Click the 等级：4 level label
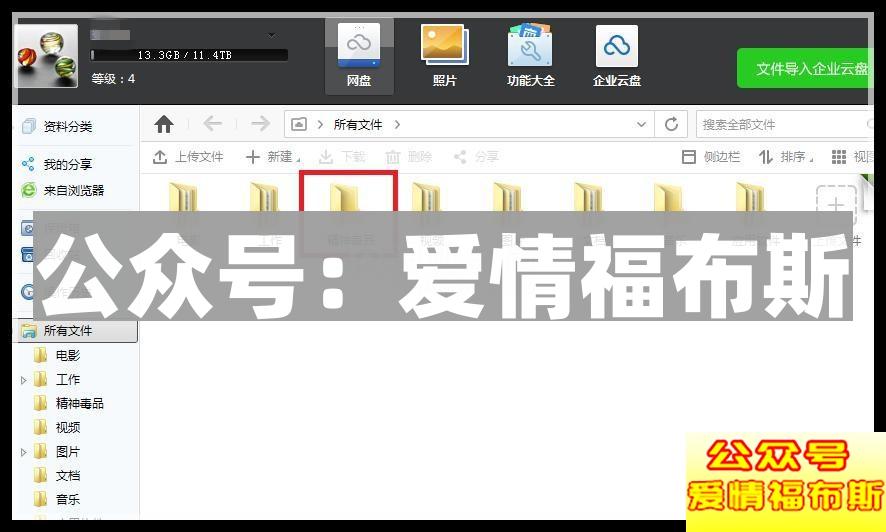 pos(113,79)
